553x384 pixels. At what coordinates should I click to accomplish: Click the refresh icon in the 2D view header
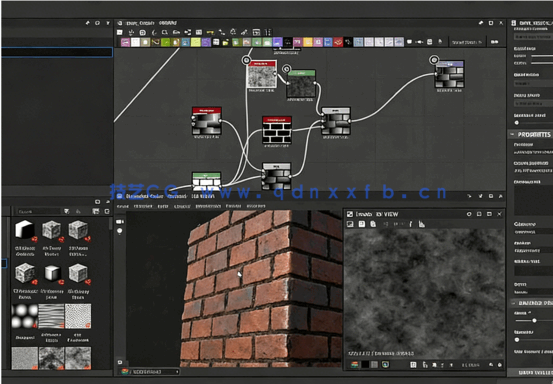click(469, 214)
